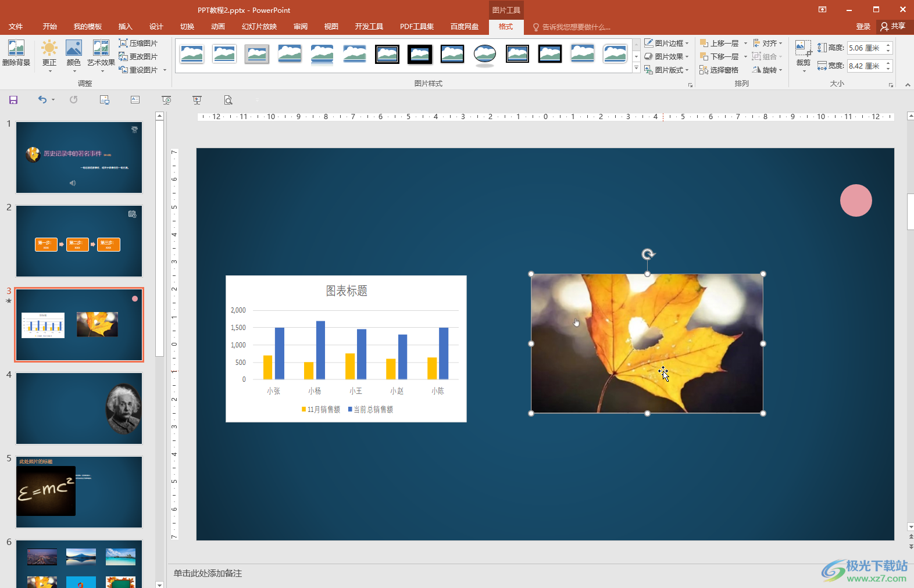This screenshot has height=588, width=914.
Task: Click the print preview magnifier icon in quick toolbar
Action: coord(228,100)
